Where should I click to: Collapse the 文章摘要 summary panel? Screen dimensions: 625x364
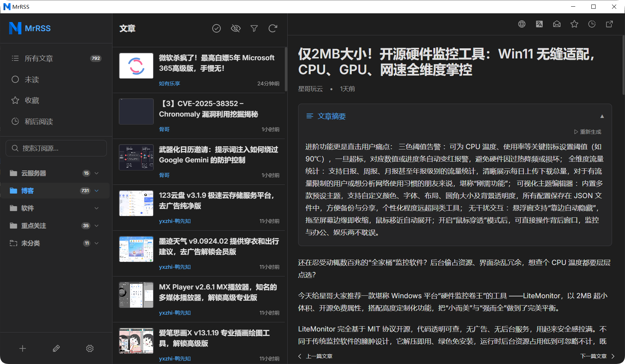click(602, 116)
